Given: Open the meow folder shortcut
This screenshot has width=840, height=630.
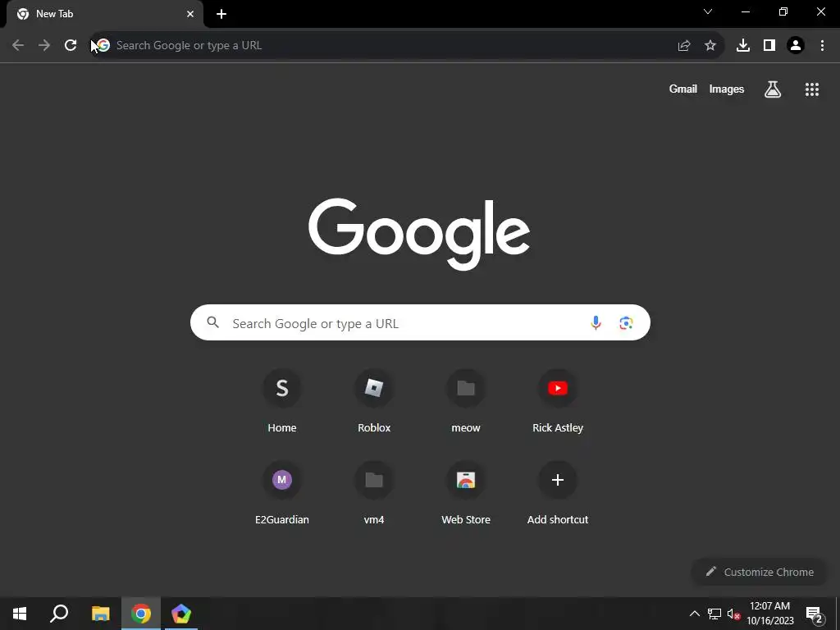Looking at the screenshot, I should 466,400.
